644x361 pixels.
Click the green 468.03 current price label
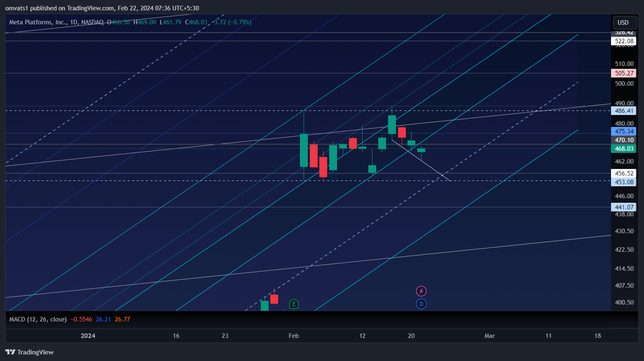[623, 149]
